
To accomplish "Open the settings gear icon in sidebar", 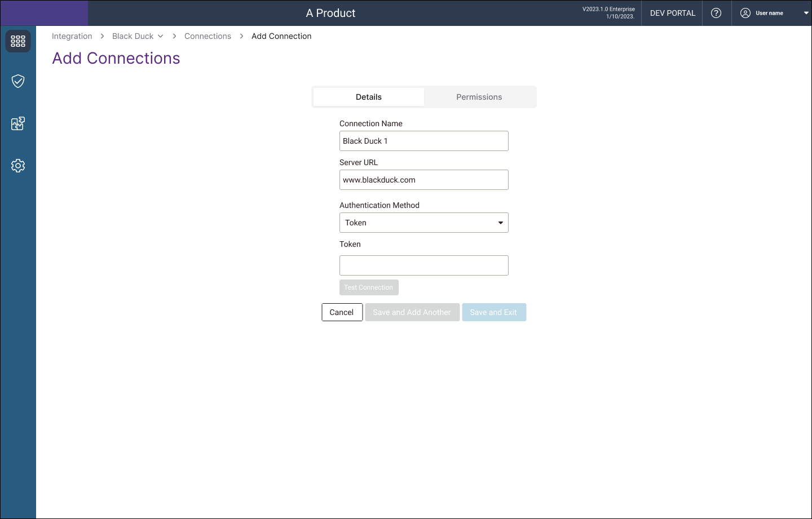I will pos(18,166).
